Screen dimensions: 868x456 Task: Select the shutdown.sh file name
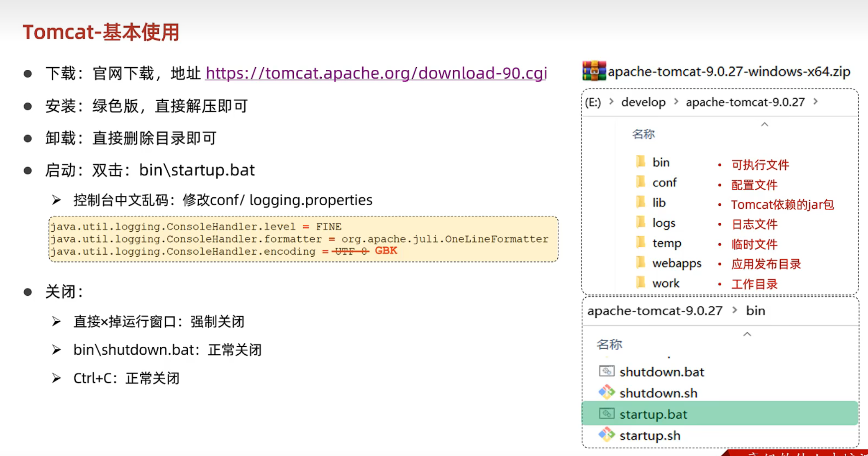pos(659,393)
